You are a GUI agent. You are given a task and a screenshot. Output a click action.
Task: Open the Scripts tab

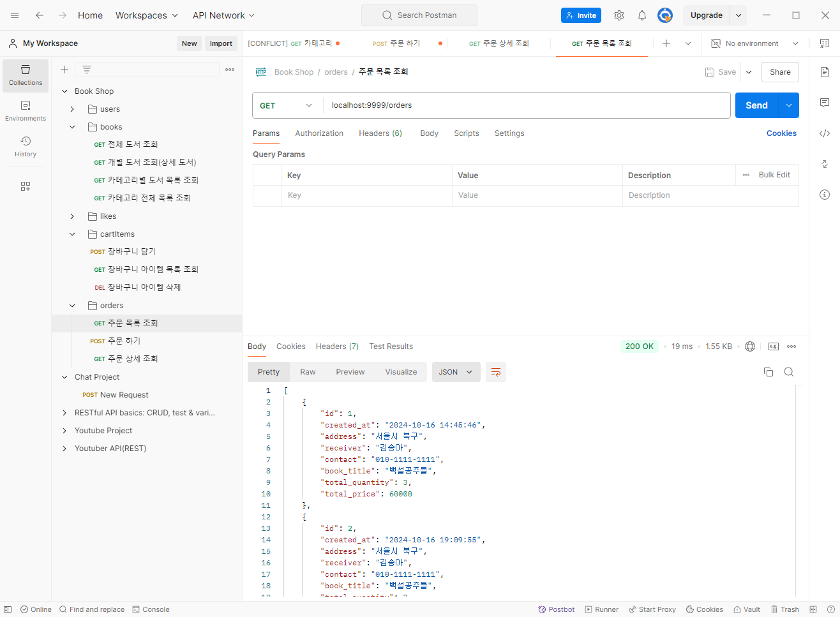point(467,133)
